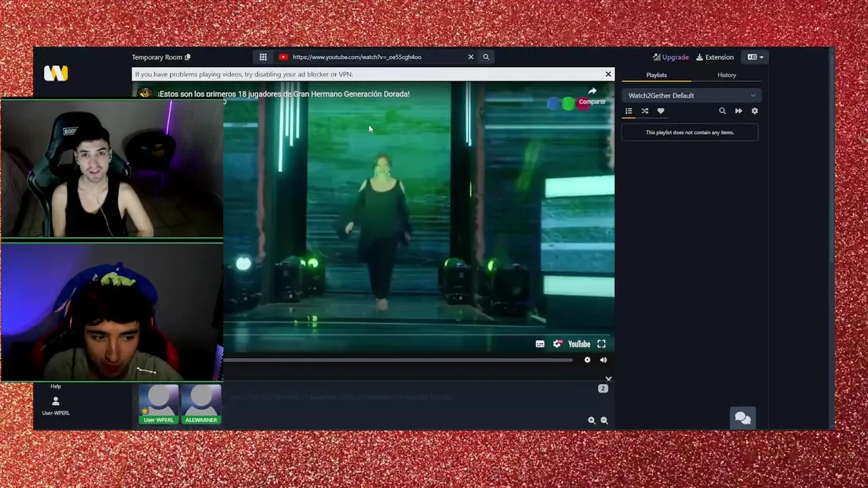Click the Help label in sidebar
This screenshot has height=488, width=868.
56,386
